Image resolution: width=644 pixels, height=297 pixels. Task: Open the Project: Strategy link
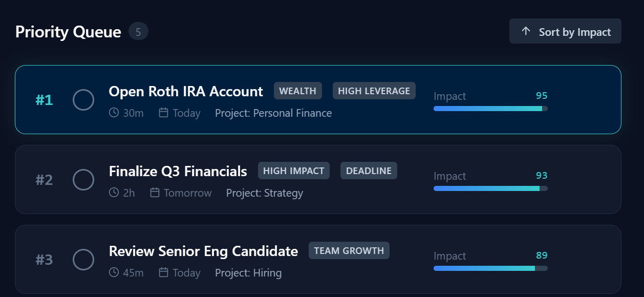265,193
